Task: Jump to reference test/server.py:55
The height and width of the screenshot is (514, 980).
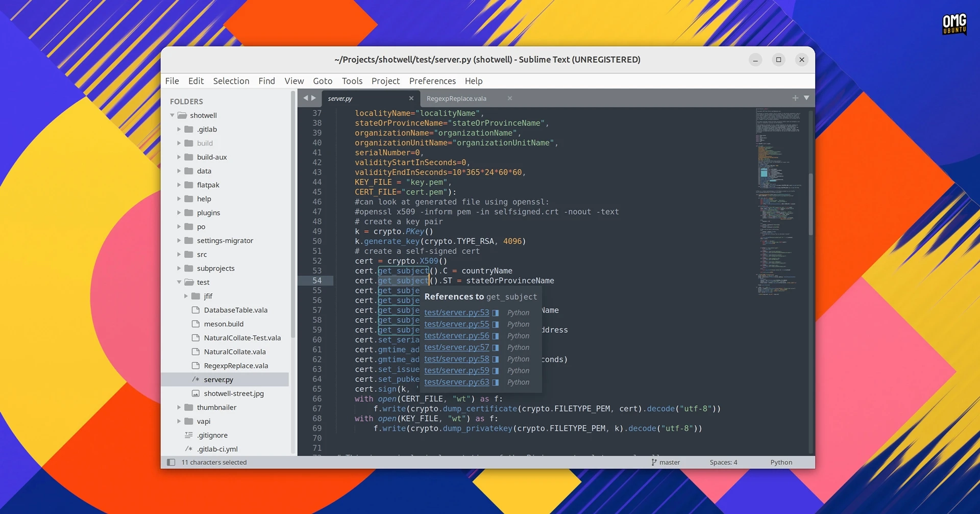Action: 456,324
